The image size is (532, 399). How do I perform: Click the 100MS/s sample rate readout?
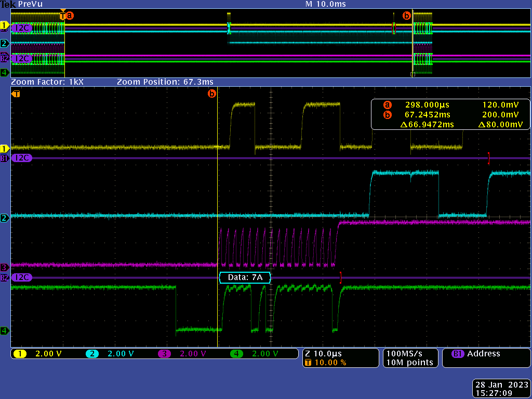click(405, 353)
